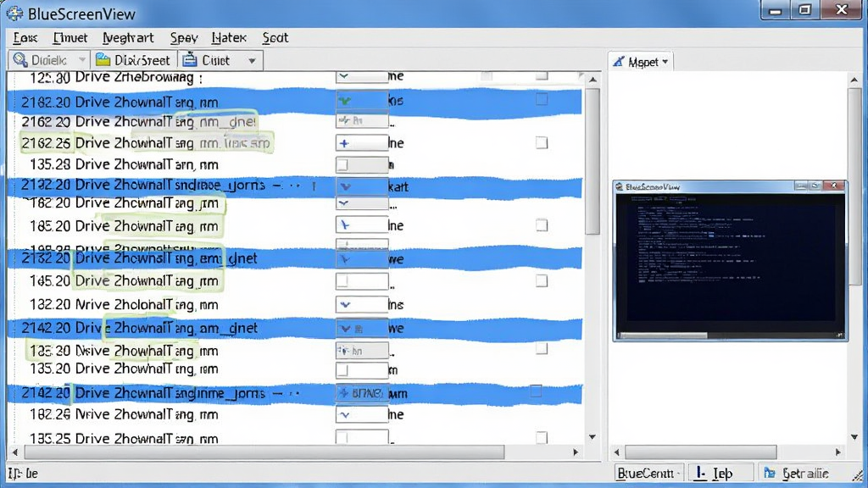Image resolution: width=868 pixels, height=488 pixels.
Task: Select the row 135.25 Drive ZhownalT
Action: pyautogui.click(x=294, y=438)
